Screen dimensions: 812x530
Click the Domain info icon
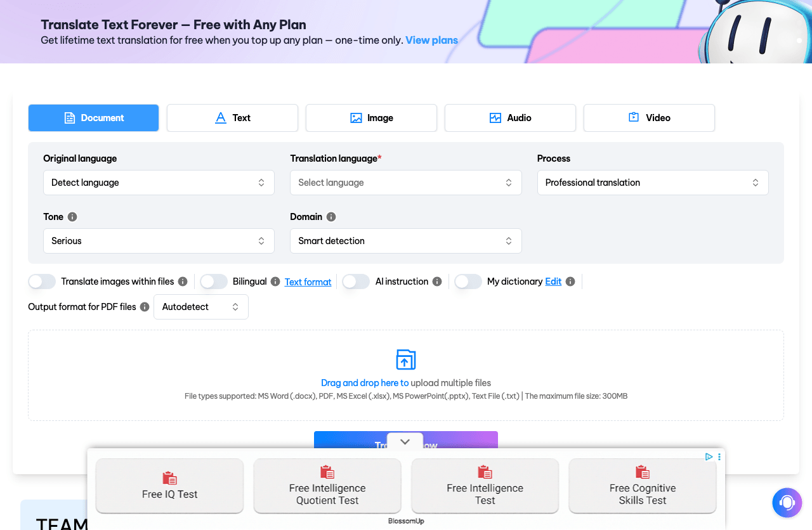pyautogui.click(x=331, y=217)
